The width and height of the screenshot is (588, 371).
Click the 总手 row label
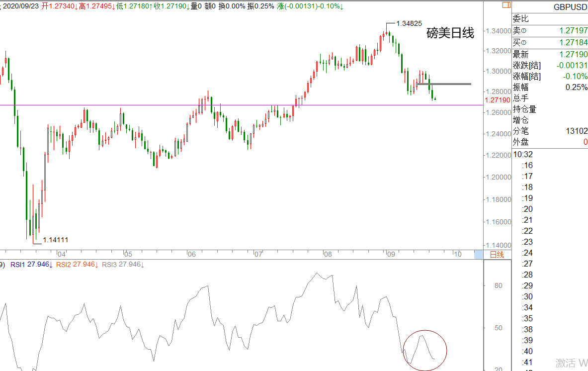click(x=520, y=98)
